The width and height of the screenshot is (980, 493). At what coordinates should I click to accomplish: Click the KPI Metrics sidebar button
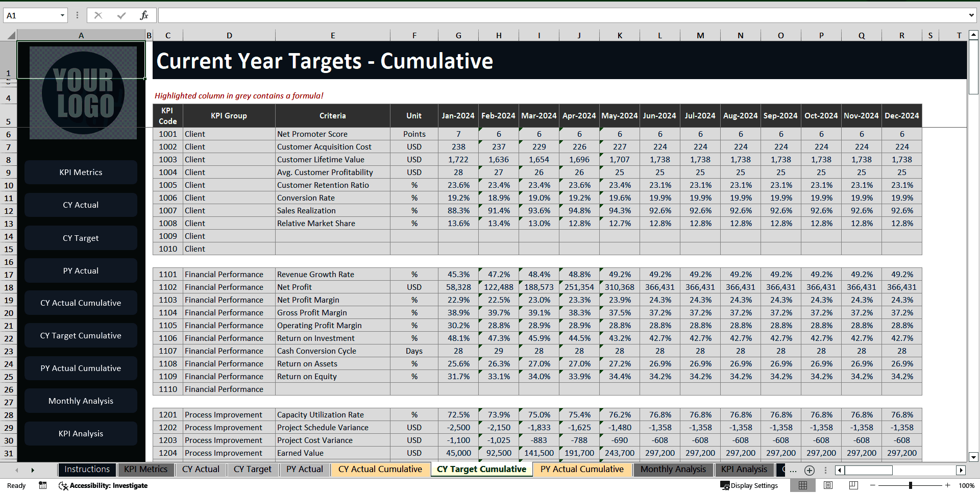[x=81, y=172]
